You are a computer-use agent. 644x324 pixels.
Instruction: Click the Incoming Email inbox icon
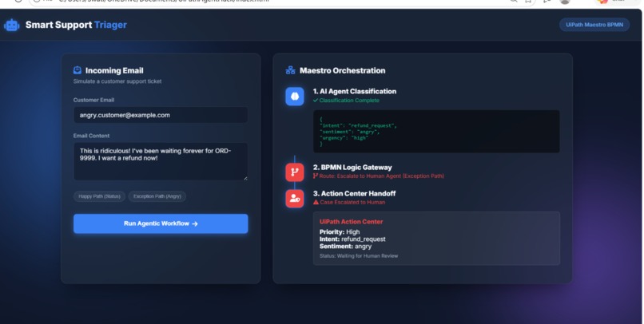pos(78,70)
